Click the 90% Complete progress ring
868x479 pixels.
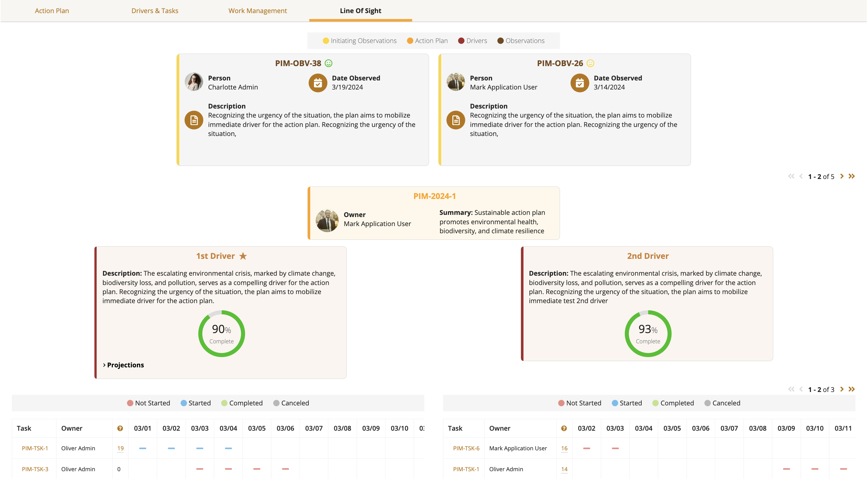[x=221, y=334]
